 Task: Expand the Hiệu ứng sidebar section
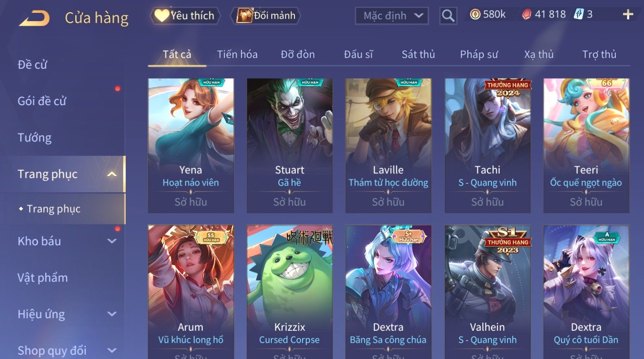112,314
